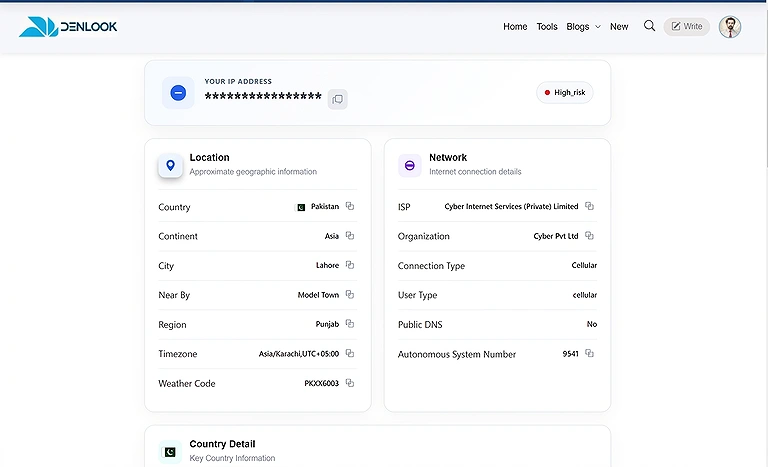Image resolution: width=768 pixels, height=467 pixels.
Task: Click 'Approximate geographic information' subtitle
Action: [253, 172]
